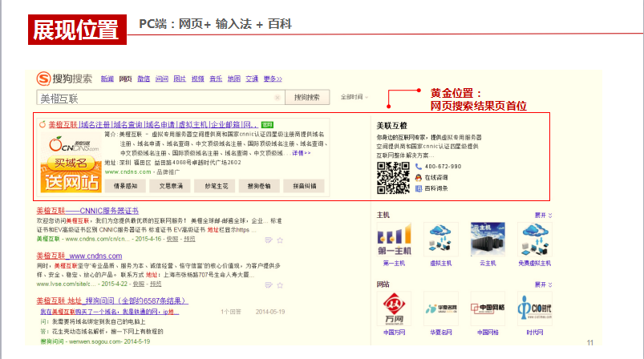Open the 详情>> link in the brand description

pos(301,153)
